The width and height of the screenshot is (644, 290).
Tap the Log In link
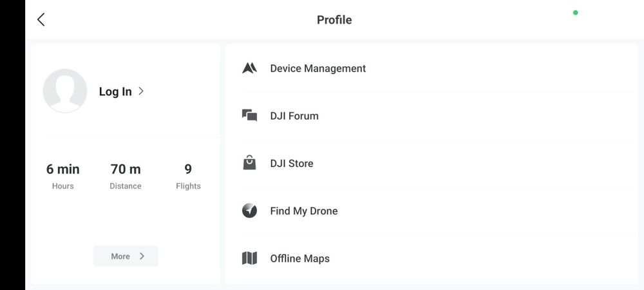point(115,92)
